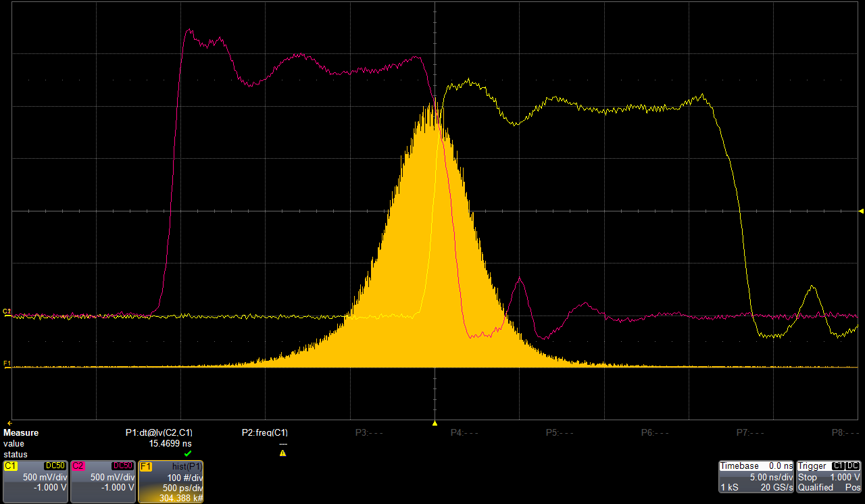Click the green checkmark status of P1
Image resolution: width=865 pixels, height=504 pixels.
pyautogui.click(x=188, y=453)
